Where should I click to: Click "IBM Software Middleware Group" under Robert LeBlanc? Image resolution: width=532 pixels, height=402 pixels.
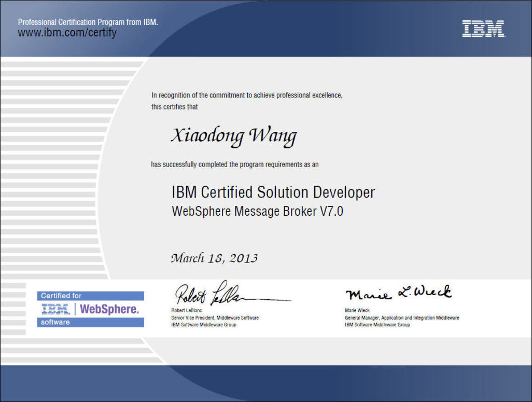pos(204,325)
